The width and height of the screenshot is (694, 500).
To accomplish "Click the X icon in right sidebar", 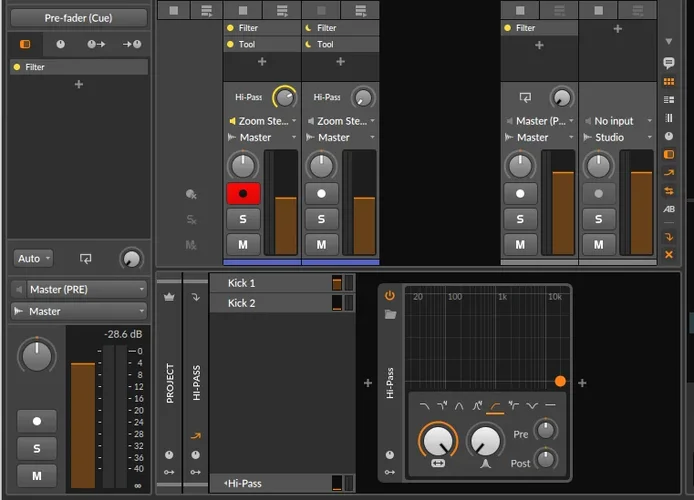I will (x=669, y=255).
